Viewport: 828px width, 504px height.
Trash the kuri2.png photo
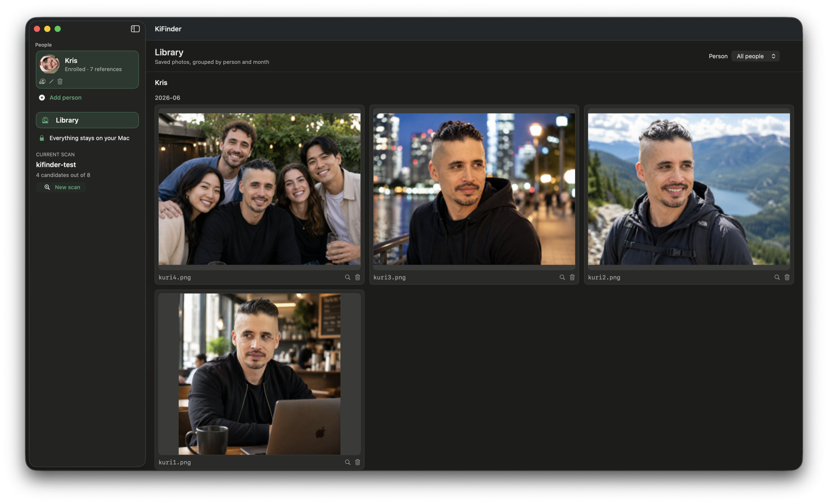(x=787, y=277)
